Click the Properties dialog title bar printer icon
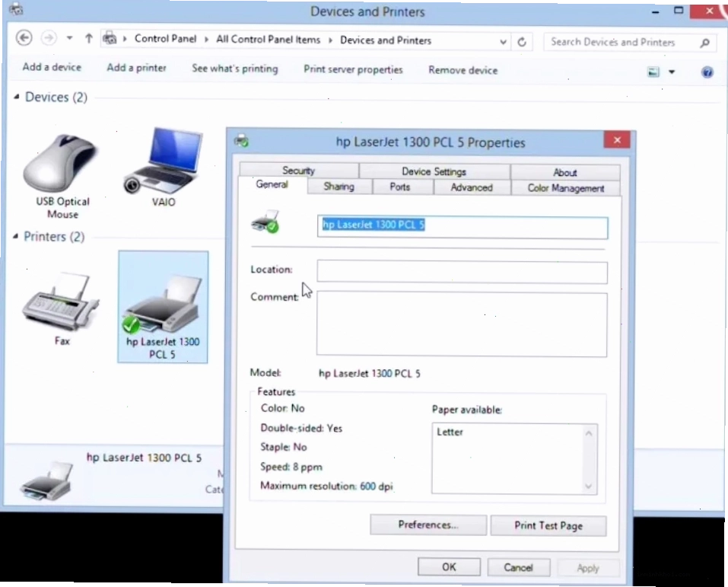728x587 pixels. 241,140
